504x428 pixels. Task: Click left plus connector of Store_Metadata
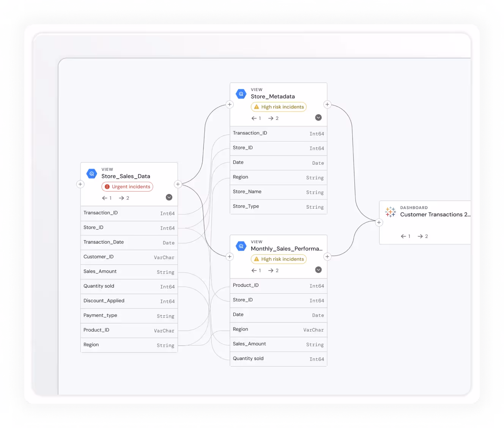pyautogui.click(x=230, y=104)
